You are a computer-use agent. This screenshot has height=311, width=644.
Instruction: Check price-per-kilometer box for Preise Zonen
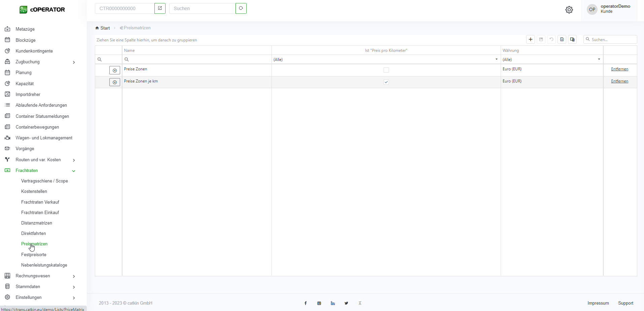coord(386,70)
